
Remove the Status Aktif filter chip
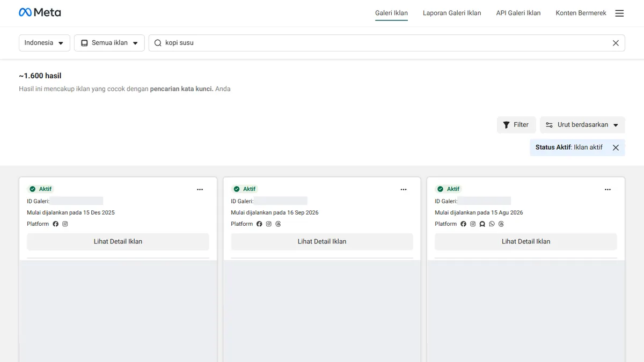coord(616,147)
